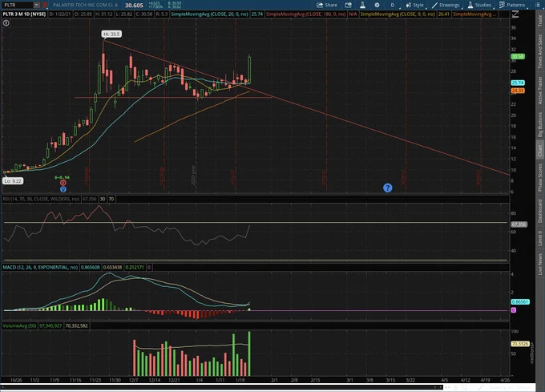The image size is (545, 392).
Task: Click the drawing tool pencil icon at bottom
Action: pyautogui.click(x=481, y=387)
